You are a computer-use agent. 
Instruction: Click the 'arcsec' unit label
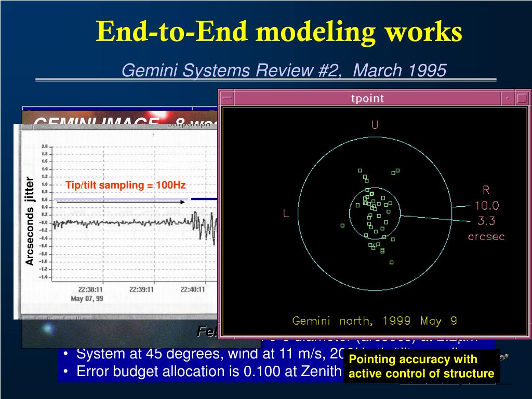486,236
